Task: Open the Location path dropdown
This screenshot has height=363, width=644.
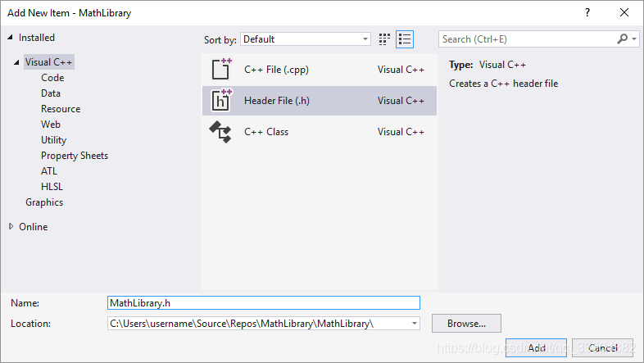Action: point(415,324)
